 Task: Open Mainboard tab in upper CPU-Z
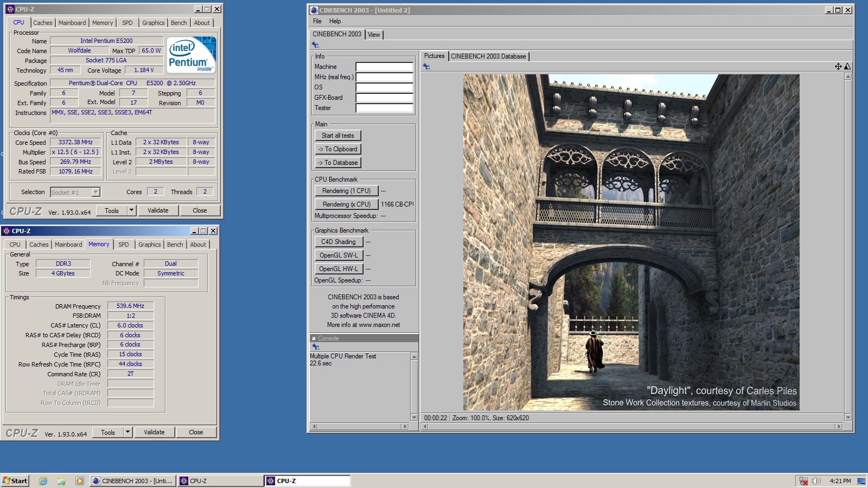(x=72, y=23)
